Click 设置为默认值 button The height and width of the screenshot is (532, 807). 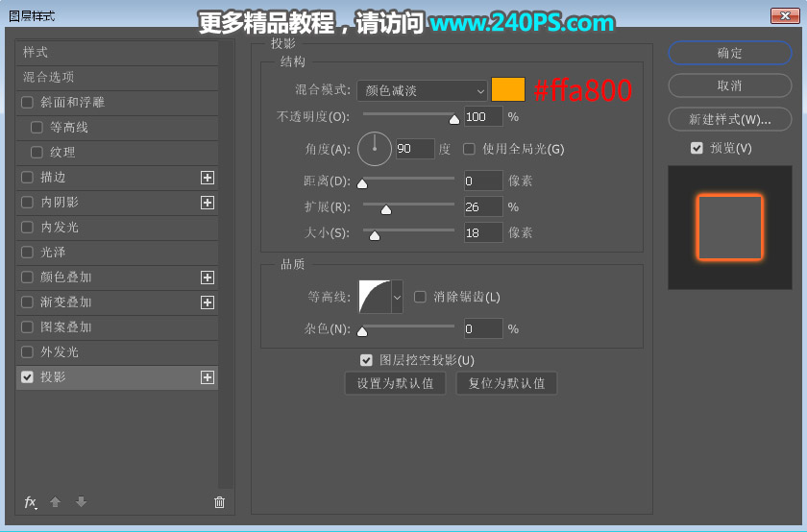(395, 383)
